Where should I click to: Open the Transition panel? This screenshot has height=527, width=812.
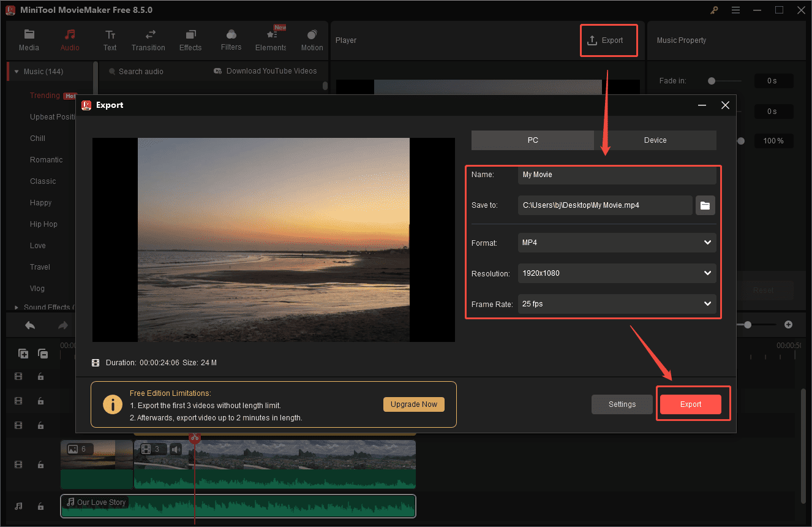148,39
